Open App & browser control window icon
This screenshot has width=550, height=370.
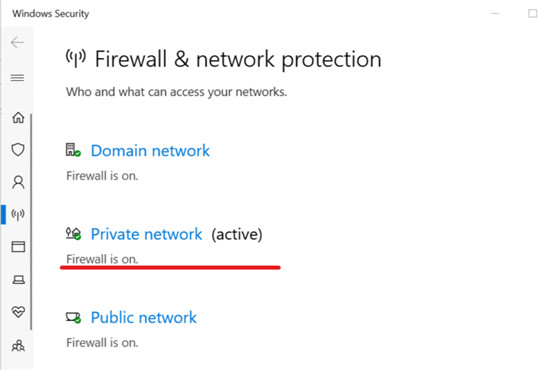click(x=18, y=247)
